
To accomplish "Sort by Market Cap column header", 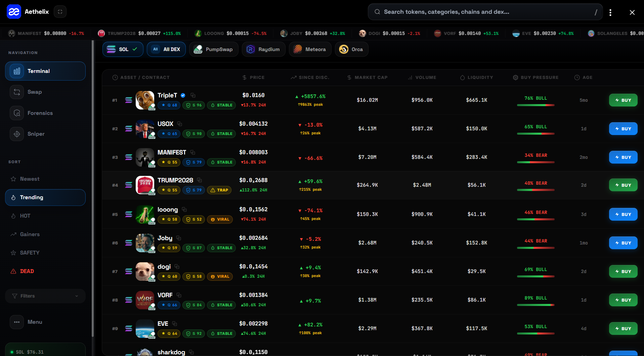I will click(367, 78).
